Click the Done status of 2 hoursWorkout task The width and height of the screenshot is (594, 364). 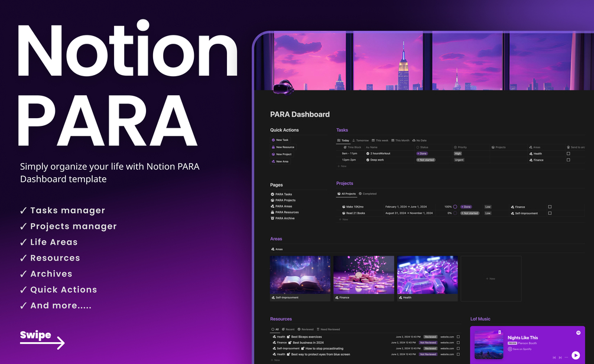click(422, 154)
